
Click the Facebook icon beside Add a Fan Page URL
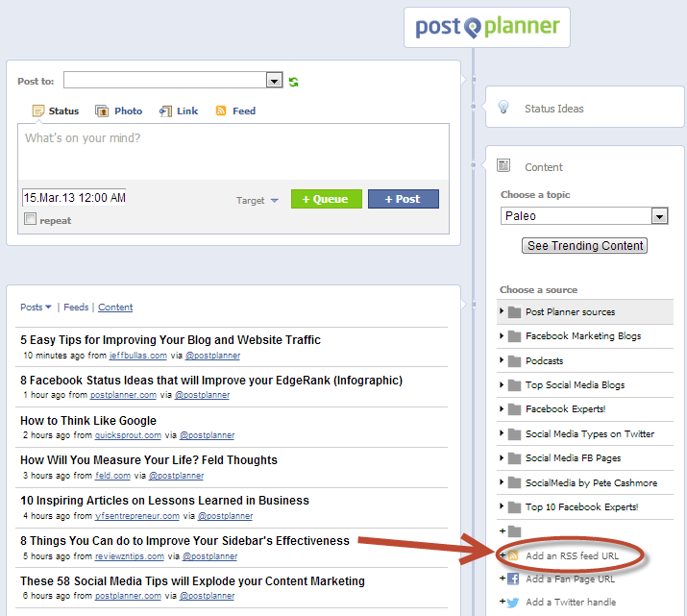click(513, 579)
